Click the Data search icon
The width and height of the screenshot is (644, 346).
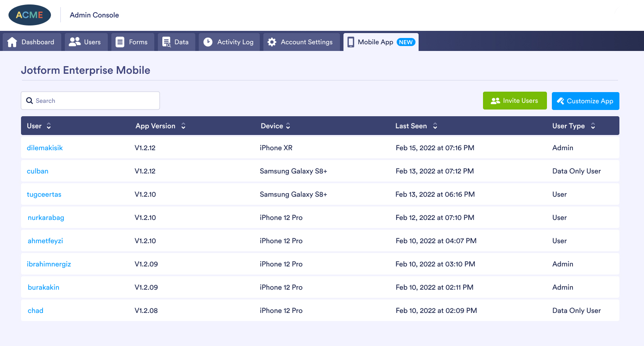point(166,42)
